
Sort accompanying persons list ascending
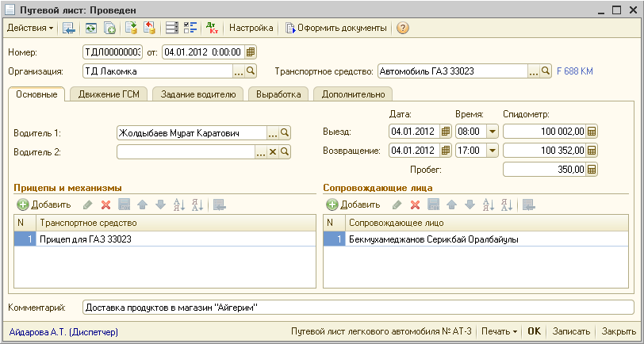[x=489, y=204]
